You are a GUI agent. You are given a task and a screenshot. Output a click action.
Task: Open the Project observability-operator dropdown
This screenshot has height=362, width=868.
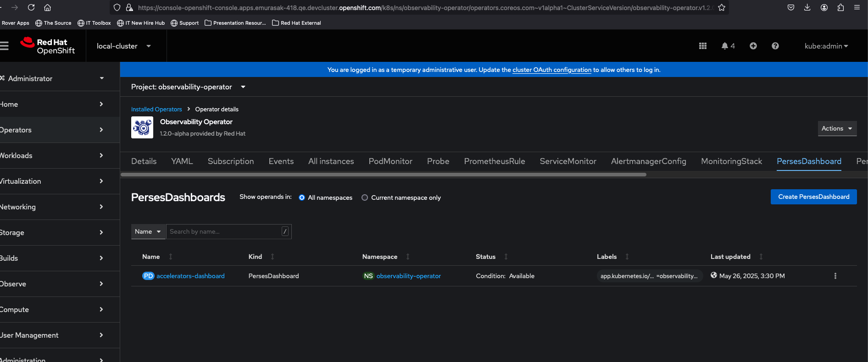pos(188,87)
